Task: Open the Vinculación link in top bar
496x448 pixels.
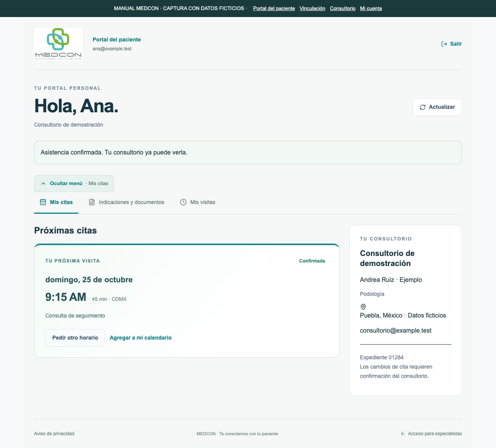Action: [x=312, y=9]
